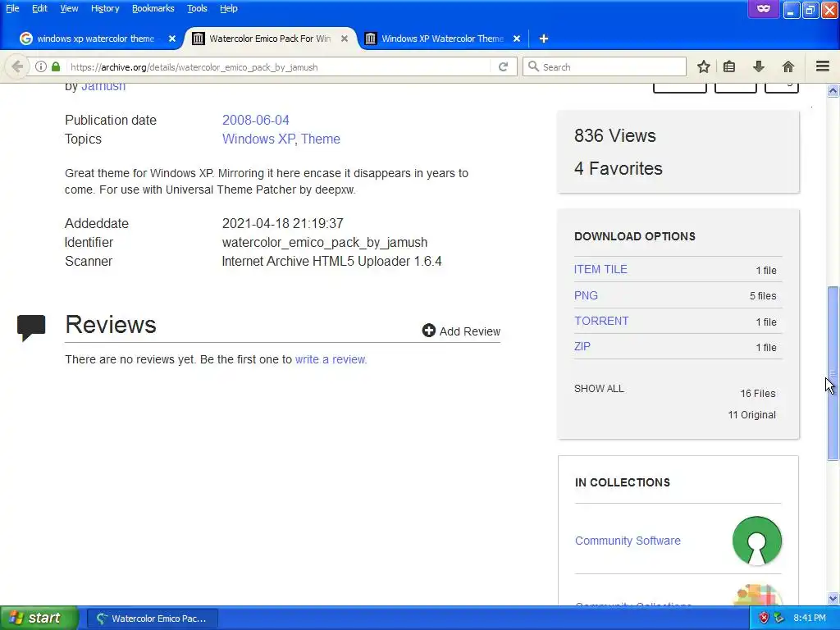Close the windows xp watercolor theme tab
This screenshot has height=630, width=840.
pos(172,39)
